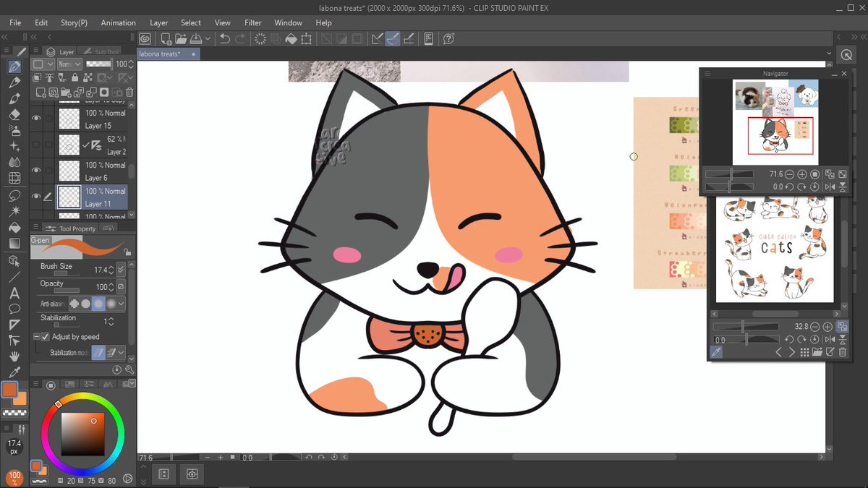Select the Brush tool
Viewport: 868px width, 488px height.
pos(14,98)
